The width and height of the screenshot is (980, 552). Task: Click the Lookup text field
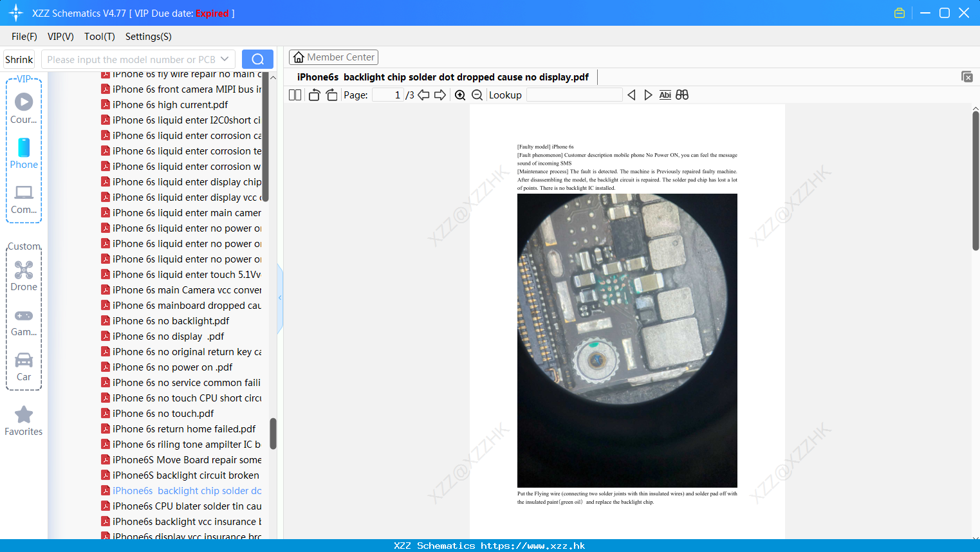pyautogui.click(x=575, y=95)
